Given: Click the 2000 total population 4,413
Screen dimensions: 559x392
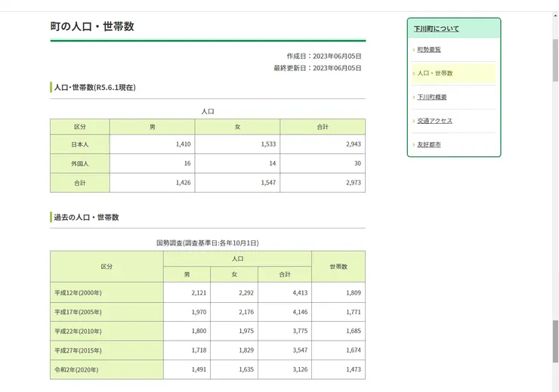Looking at the screenshot, I should [300, 292].
